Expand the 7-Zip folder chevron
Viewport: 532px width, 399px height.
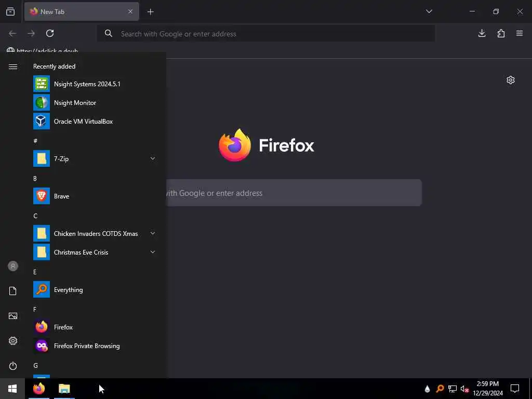[153, 158]
